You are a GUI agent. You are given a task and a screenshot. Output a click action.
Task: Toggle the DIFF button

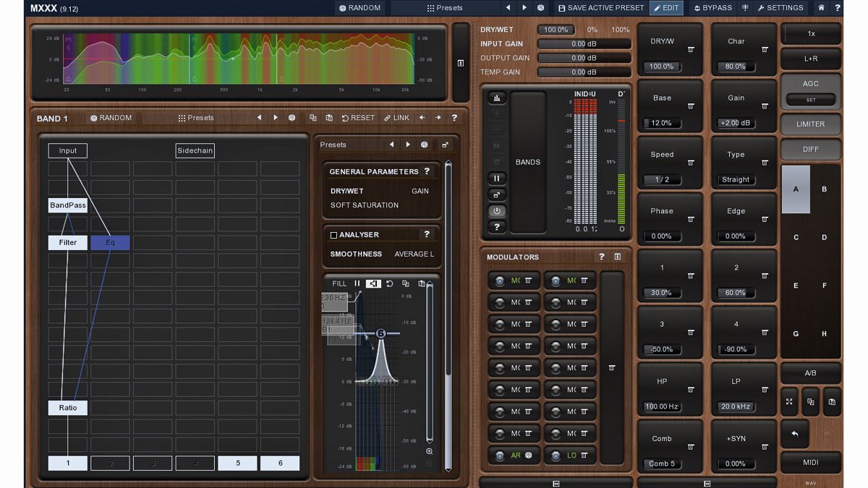tap(811, 150)
